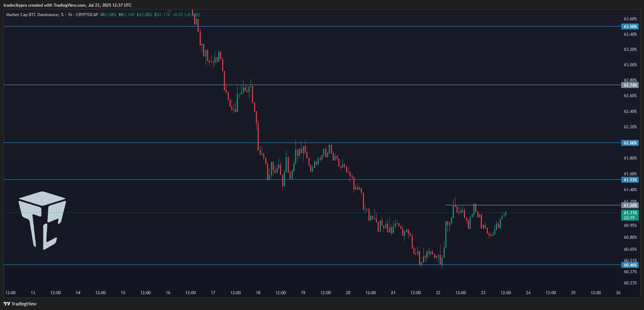The image size is (644, 310).
Task: Click the 63.00% price axis label
Action: point(630,65)
